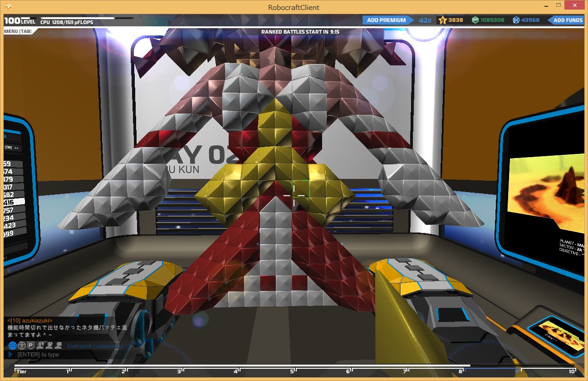Maximize the RobocraftClient window

558,6
